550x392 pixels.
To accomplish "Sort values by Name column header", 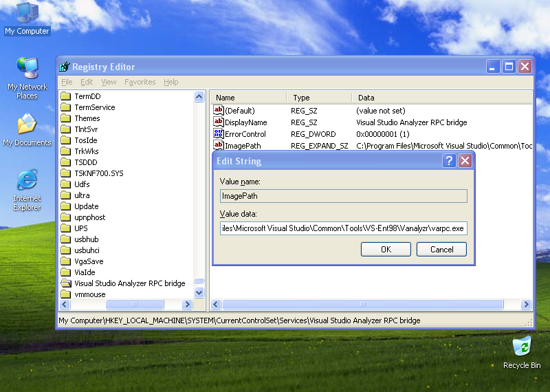I will pos(248,98).
